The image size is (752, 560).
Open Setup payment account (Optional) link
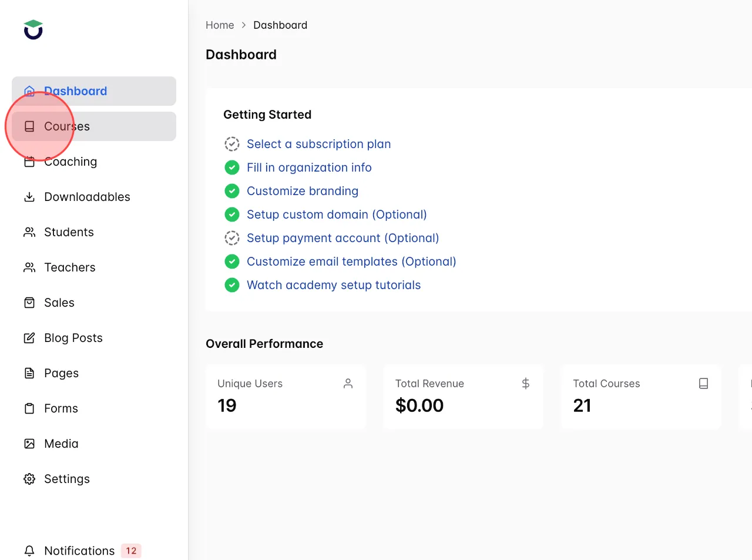343,238
